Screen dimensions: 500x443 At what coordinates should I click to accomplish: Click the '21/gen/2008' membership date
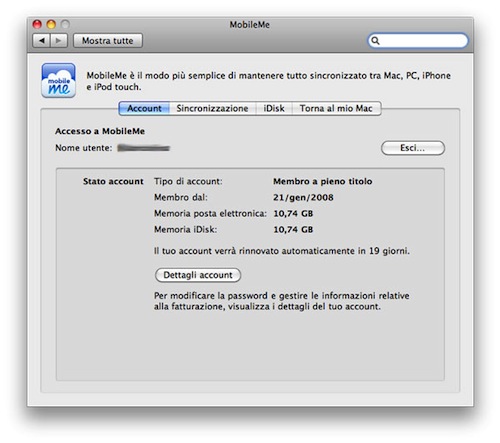303,197
